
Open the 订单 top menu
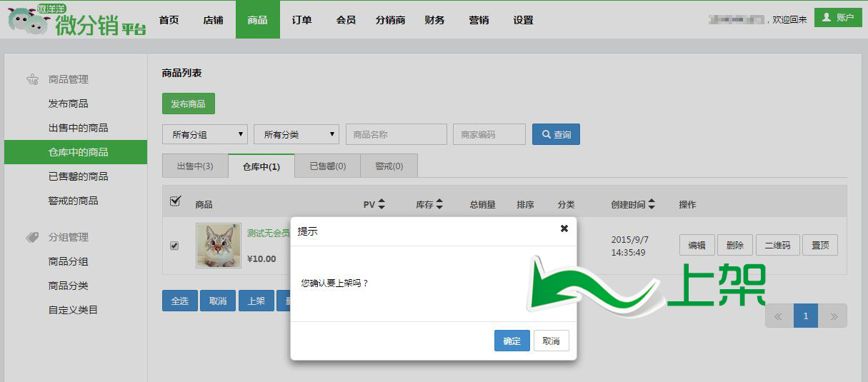pyautogui.click(x=301, y=20)
